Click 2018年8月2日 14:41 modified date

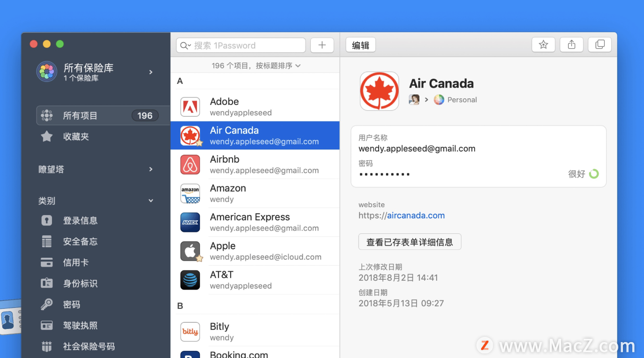coord(398,277)
